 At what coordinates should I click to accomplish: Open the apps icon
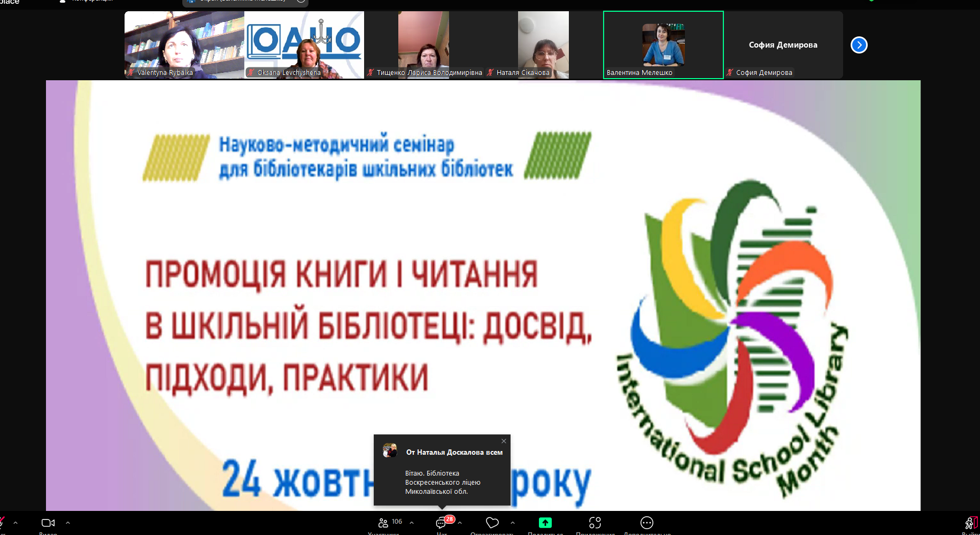(595, 523)
